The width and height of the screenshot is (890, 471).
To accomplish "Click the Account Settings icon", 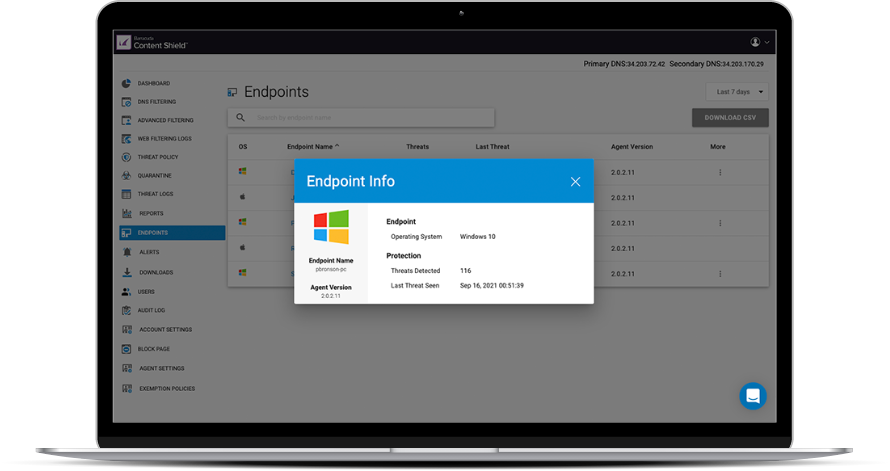I will (x=127, y=330).
